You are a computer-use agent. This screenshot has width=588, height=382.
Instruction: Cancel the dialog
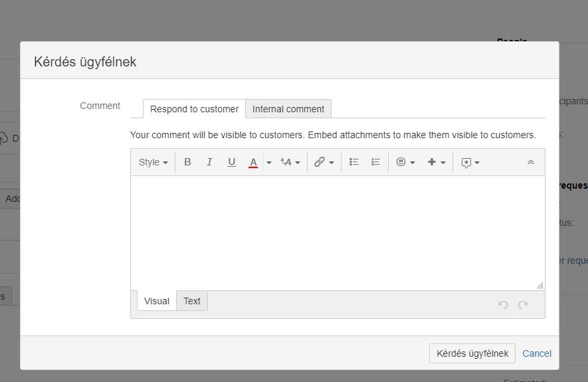(537, 353)
